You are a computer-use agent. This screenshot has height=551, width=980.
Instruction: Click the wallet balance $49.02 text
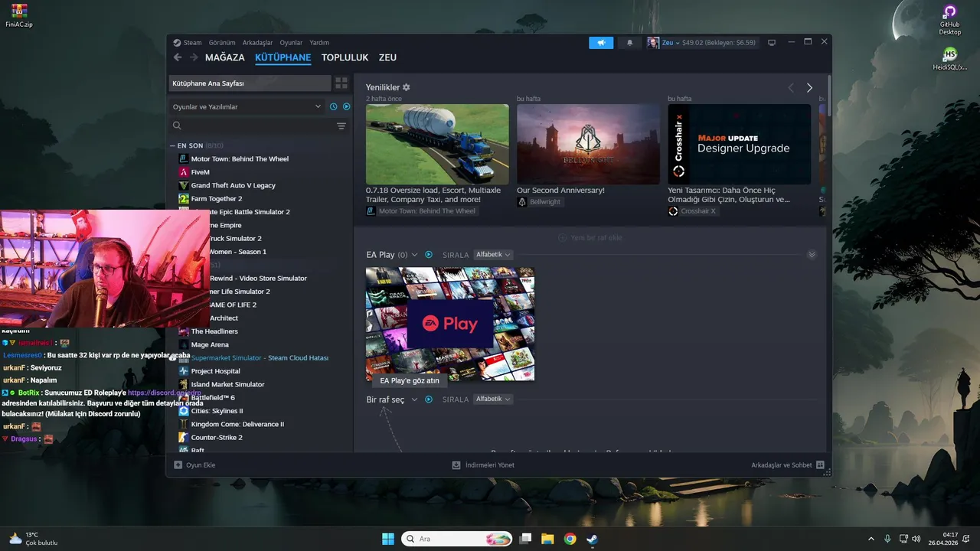click(x=718, y=43)
